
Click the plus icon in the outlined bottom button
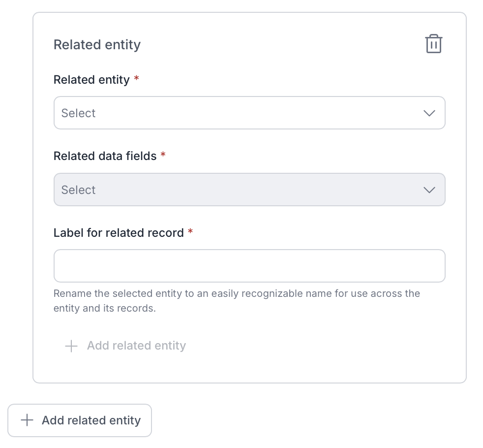(x=27, y=420)
